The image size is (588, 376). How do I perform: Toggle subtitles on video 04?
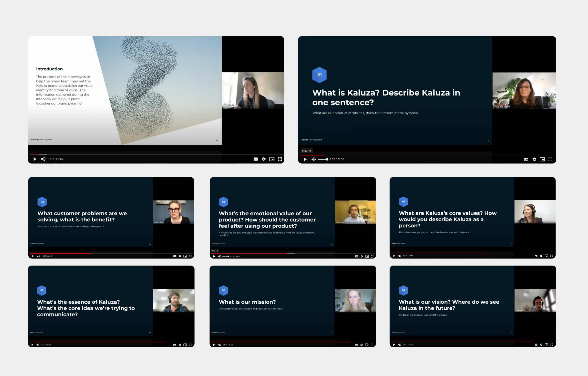536,256
